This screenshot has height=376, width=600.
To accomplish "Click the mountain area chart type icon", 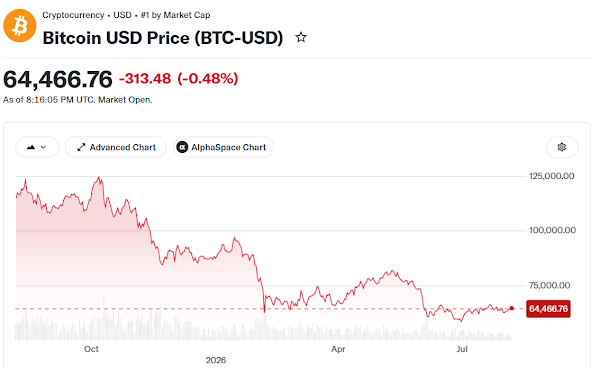I will click(x=31, y=147).
